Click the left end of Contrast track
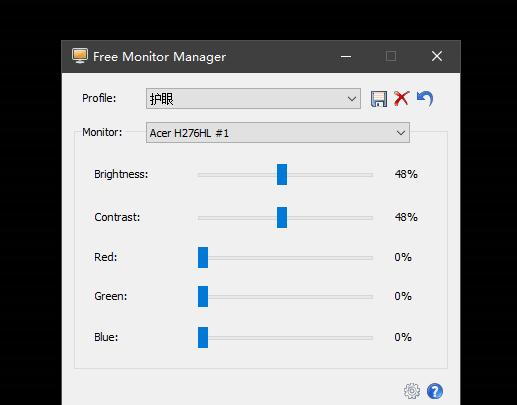 click(x=200, y=218)
